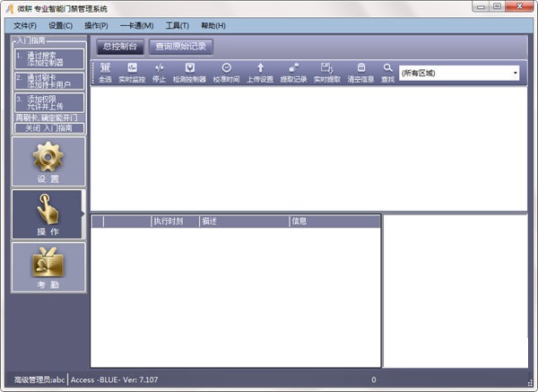The width and height of the screenshot is (538, 392).
Task: Click 关闭 入门指南 button
Action: (49, 128)
